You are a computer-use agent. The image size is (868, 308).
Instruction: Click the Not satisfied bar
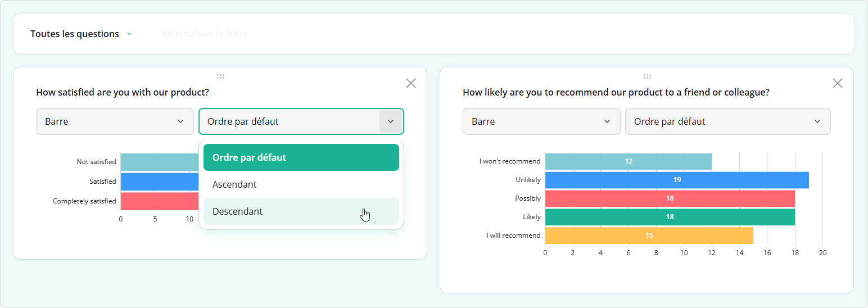[x=160, y=162]
